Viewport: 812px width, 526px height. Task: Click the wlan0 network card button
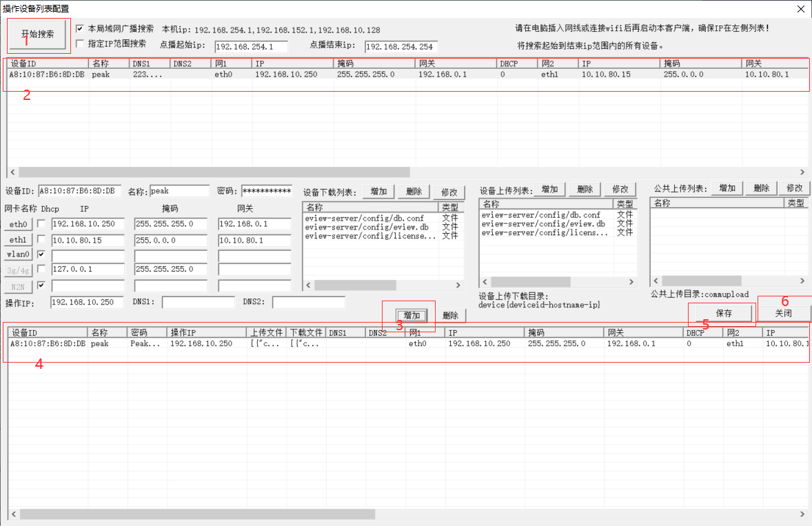18,254
